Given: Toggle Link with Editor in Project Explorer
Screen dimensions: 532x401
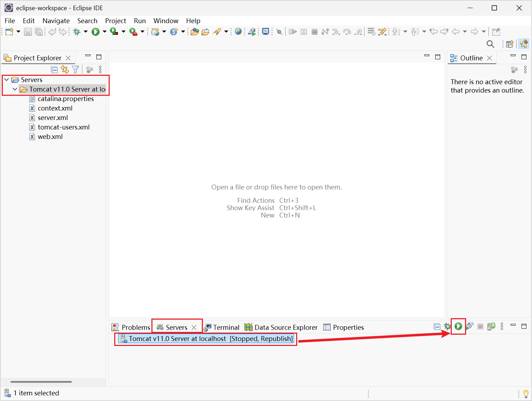Looking at the screenshot, I should (x=65, y=69).
